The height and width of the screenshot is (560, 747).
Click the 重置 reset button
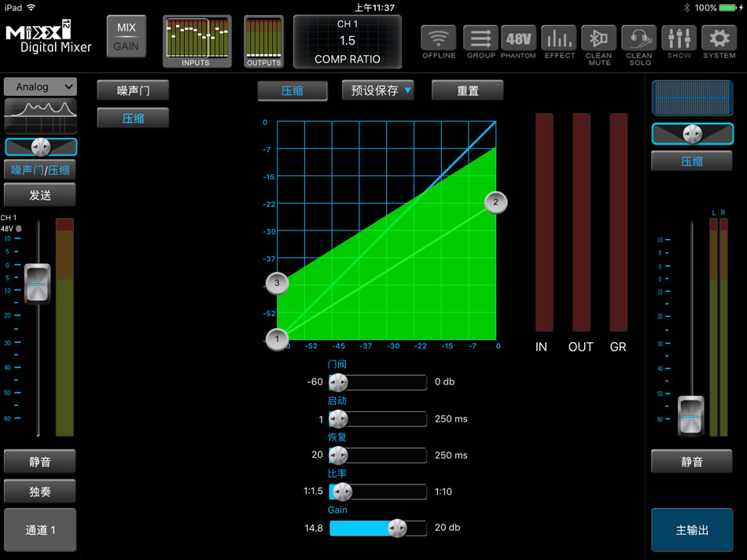467,90
